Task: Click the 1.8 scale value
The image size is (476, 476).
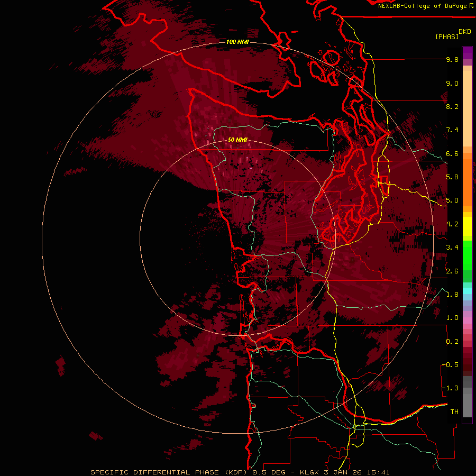Action: pos(452,295)
